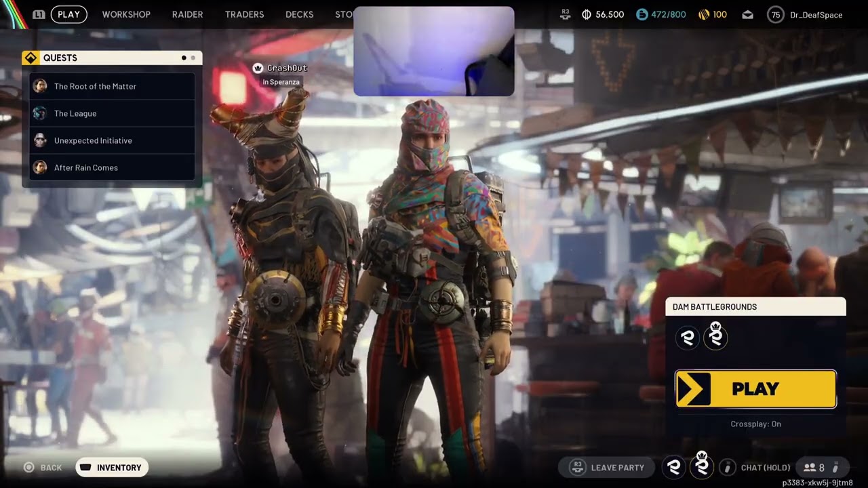Viewport: 868px width, 488px height.
Task: Click the DAM BATTLEGROUNDS map title
Action: (x=715, y=307)
